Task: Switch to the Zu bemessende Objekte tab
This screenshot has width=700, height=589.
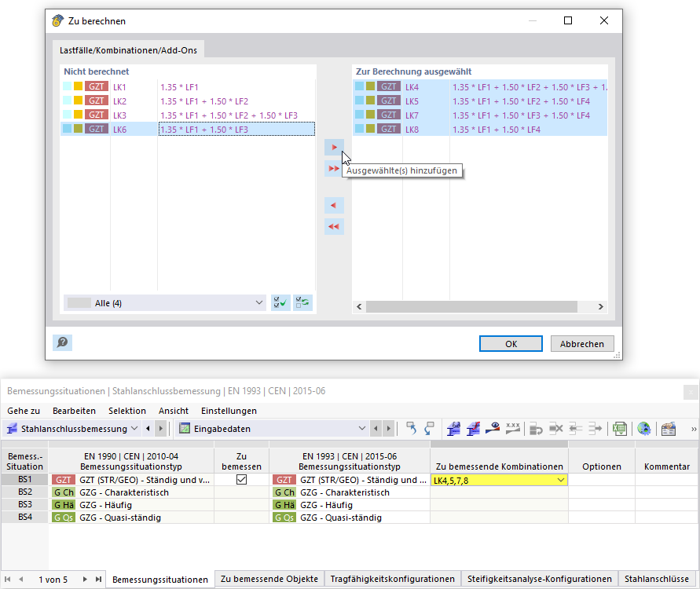Action: 269,579
